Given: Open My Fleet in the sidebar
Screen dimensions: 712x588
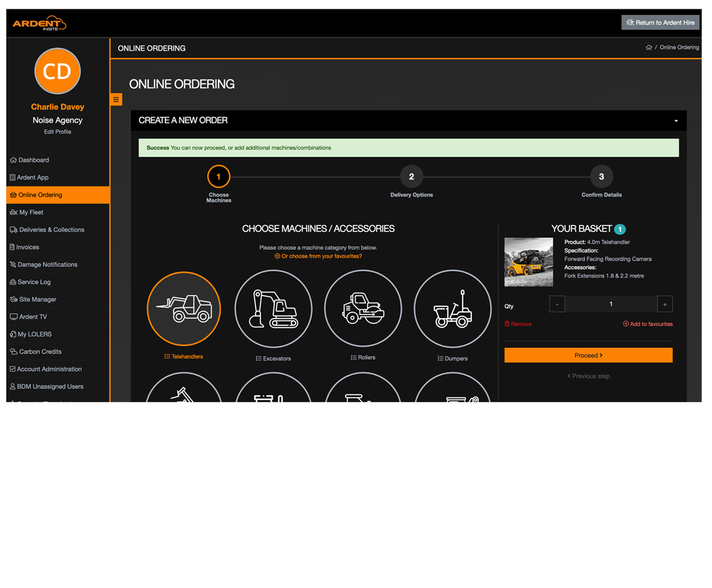Looking at the screenshot, I should [58, 212].
